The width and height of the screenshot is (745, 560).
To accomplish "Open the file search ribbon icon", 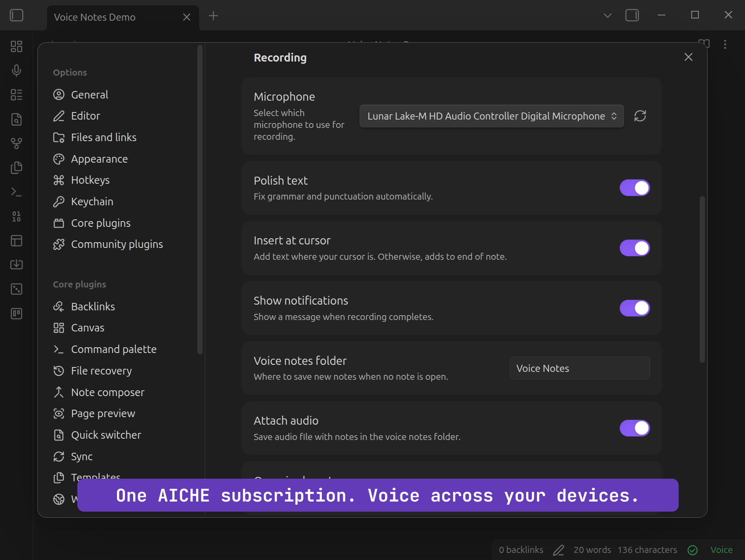I will [x=16, y=119].
